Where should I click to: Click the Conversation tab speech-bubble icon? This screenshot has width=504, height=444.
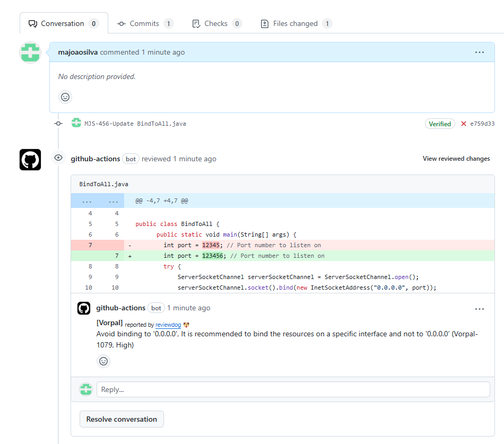[x=34, y=23]
